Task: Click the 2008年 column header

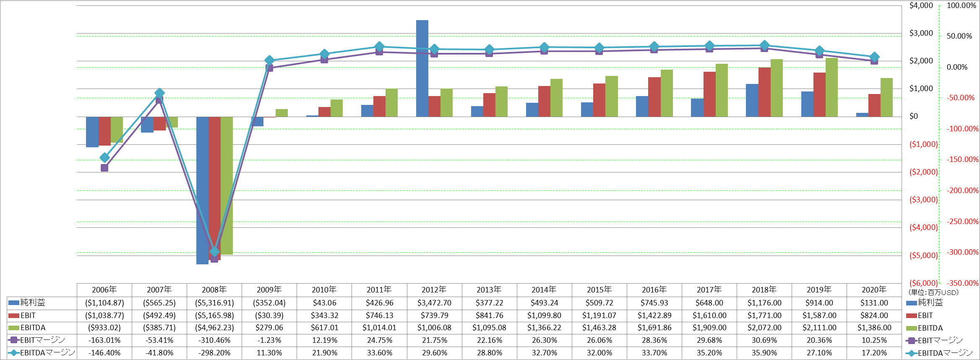Action: pyautogui.click(x=214, y=290)
